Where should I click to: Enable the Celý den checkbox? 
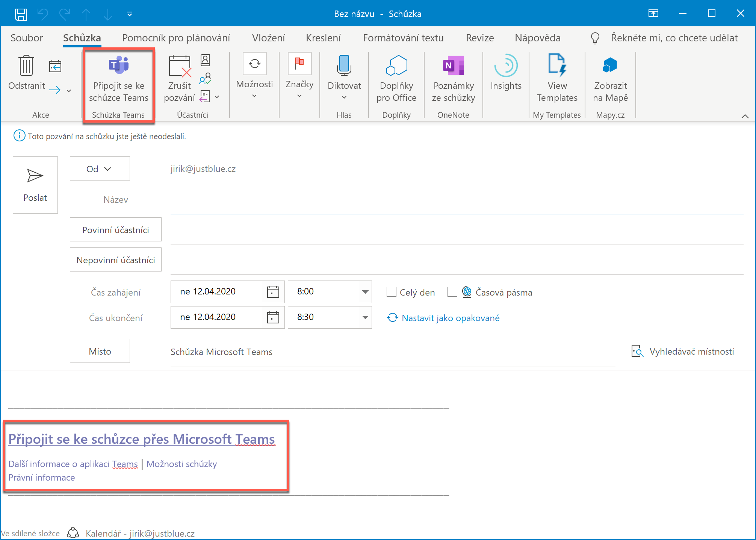point(391,292)
